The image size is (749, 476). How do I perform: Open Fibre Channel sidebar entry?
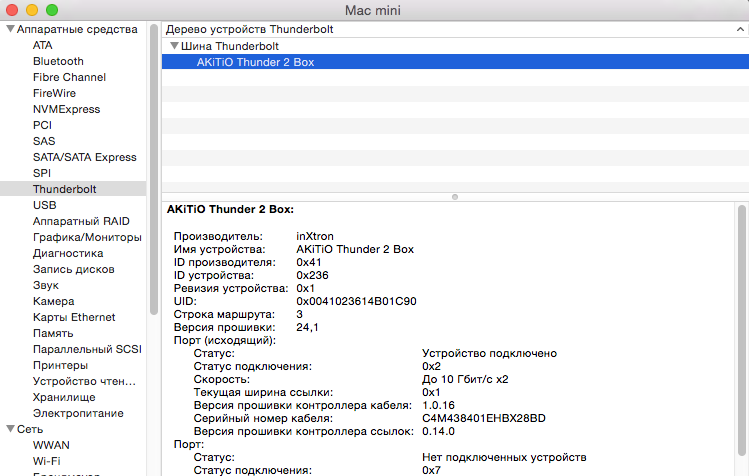69,77
